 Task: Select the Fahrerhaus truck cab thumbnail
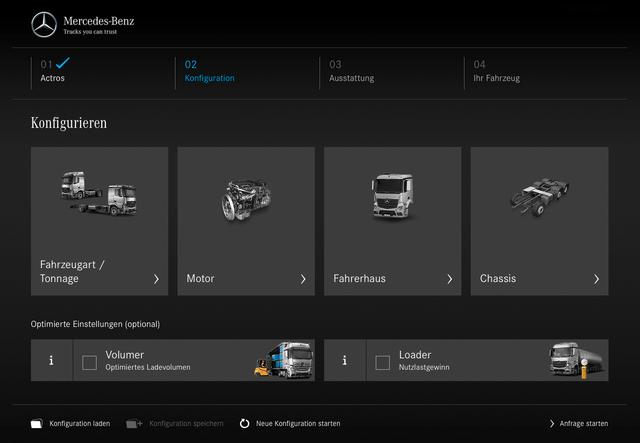392,197
